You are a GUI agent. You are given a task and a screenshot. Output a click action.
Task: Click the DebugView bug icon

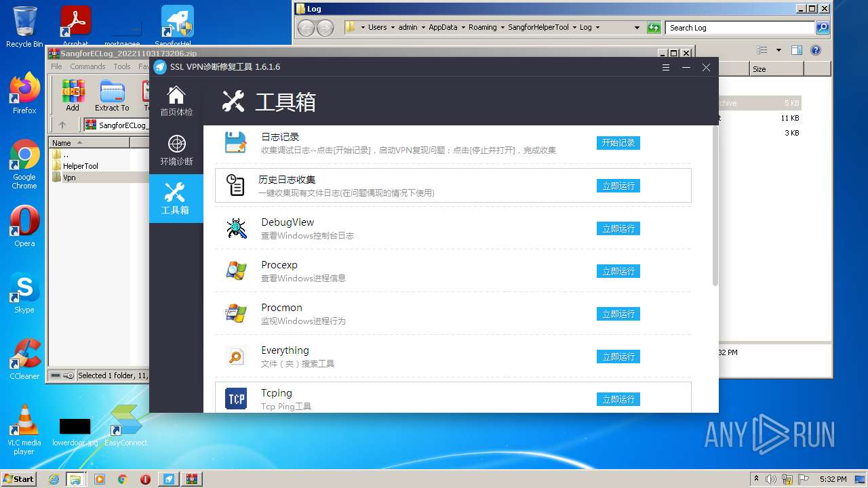tap(236, 228)
